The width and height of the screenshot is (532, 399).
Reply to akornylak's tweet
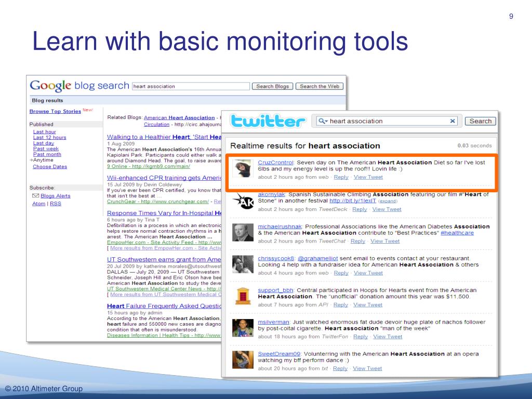[x=360, y=209]
